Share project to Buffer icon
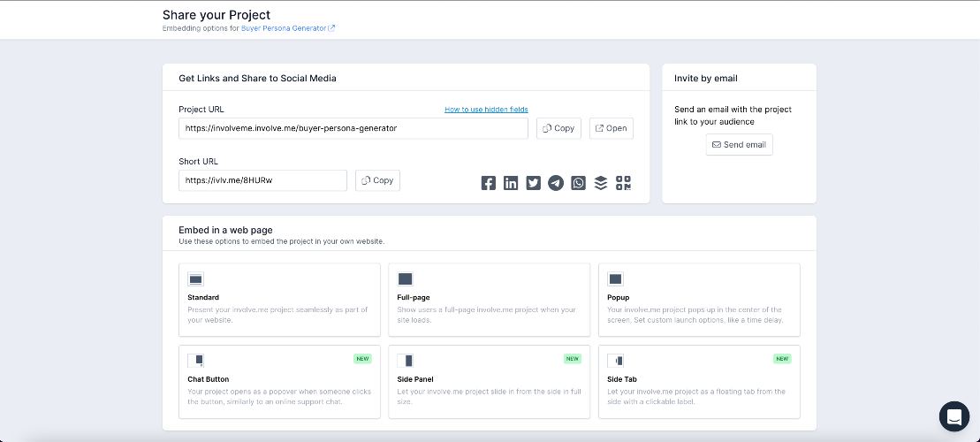Image resolution: width=980 pixels, height=442 pixels. [x=601, y=183]
